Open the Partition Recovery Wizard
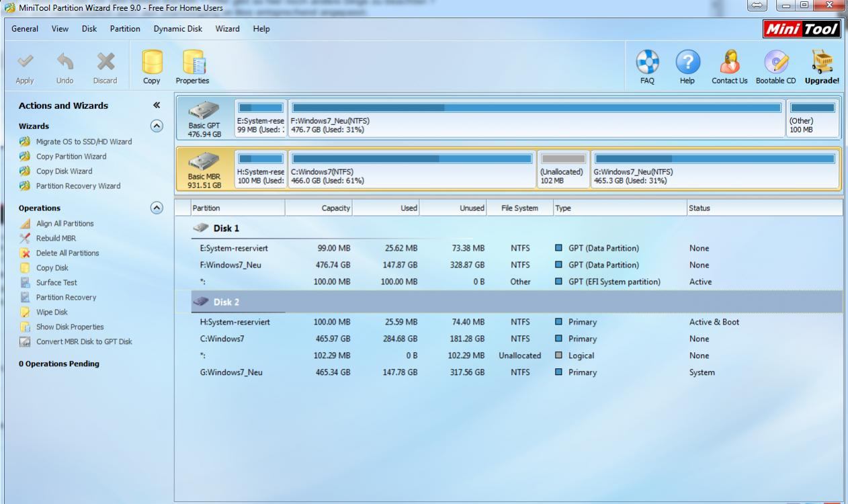This screenshot has width=848, height=504. pos(78,186)
